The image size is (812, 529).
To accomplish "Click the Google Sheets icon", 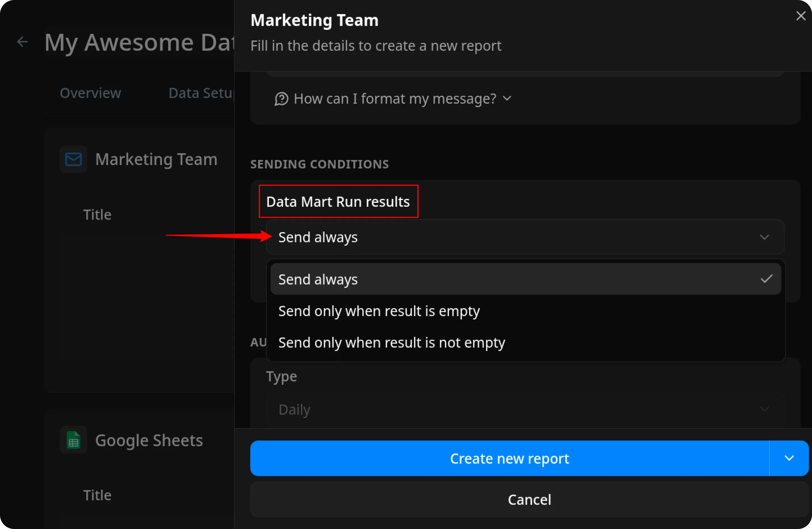I will point(73,440).
